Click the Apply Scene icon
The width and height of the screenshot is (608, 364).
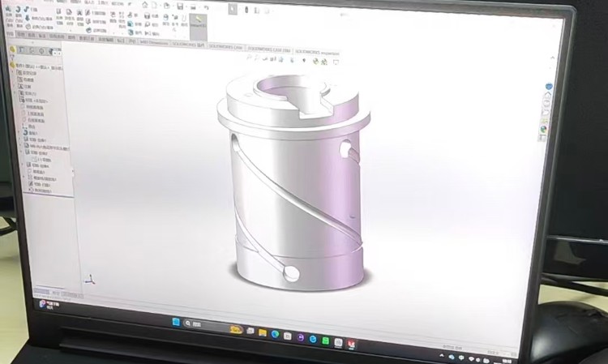point(324,62)
